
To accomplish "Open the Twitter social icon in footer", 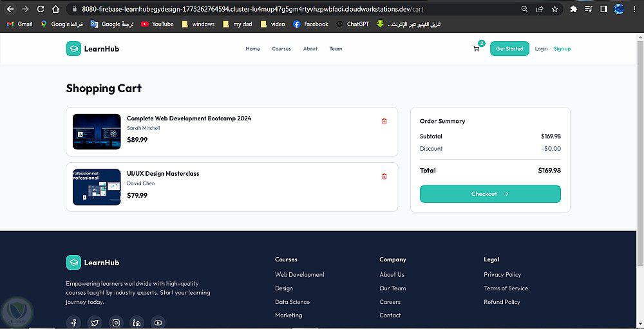I will coord(95,323).
